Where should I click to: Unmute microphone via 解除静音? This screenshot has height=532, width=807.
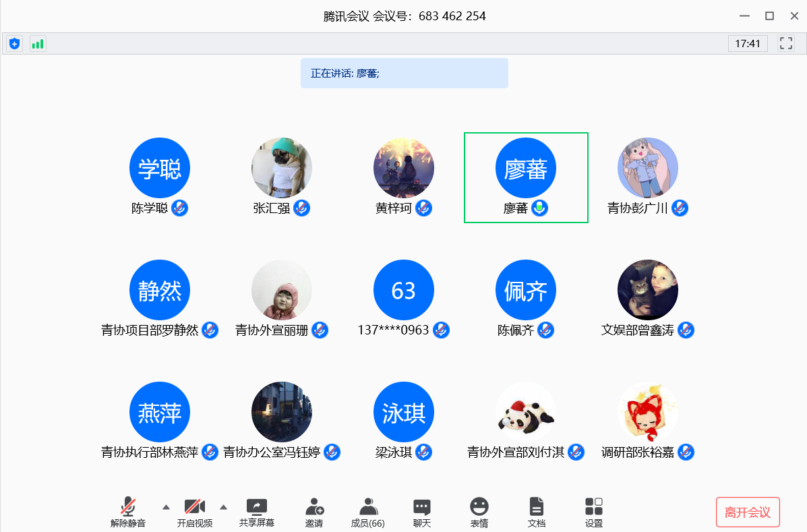[128, 512]
